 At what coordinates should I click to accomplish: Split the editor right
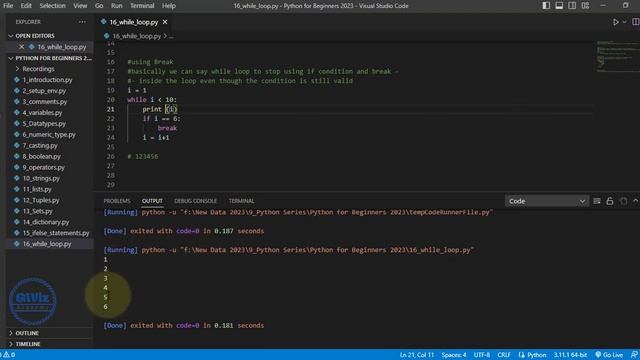point(636,22)
